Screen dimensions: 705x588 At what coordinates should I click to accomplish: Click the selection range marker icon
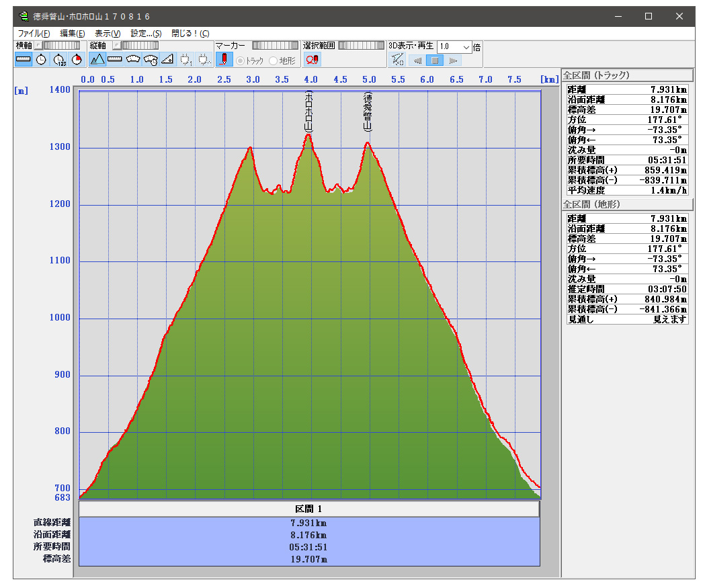tap(312, 59)
